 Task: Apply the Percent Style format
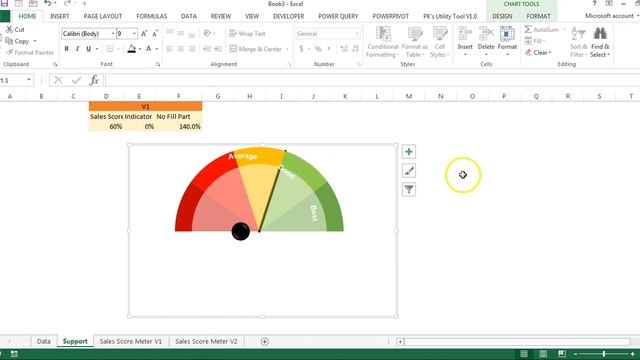pyautogui.click(x=318, y=49)
